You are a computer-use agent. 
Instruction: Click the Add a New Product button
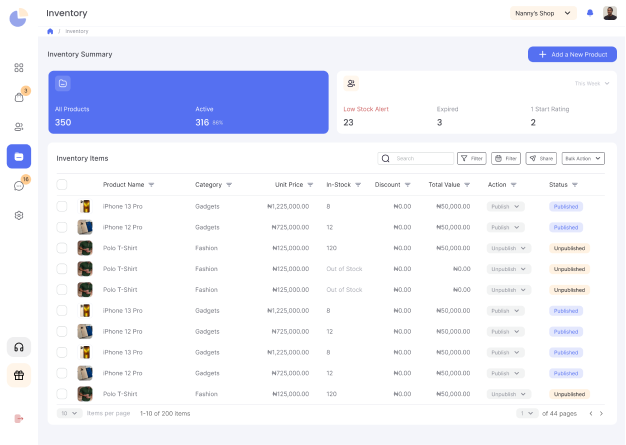(x=572, y=54)
